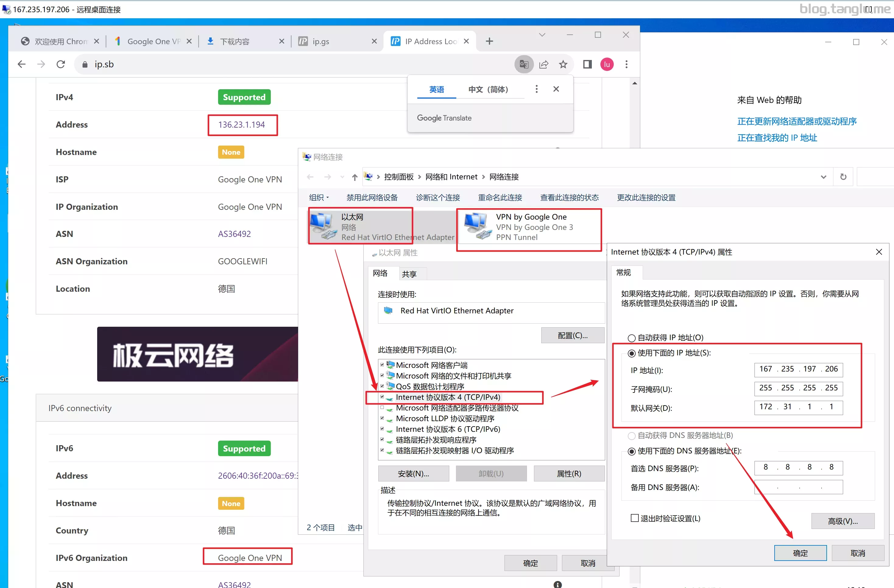Open translate popup more options menu
Viewport: 894px width, 588px height.
click(x=536, y=89)
